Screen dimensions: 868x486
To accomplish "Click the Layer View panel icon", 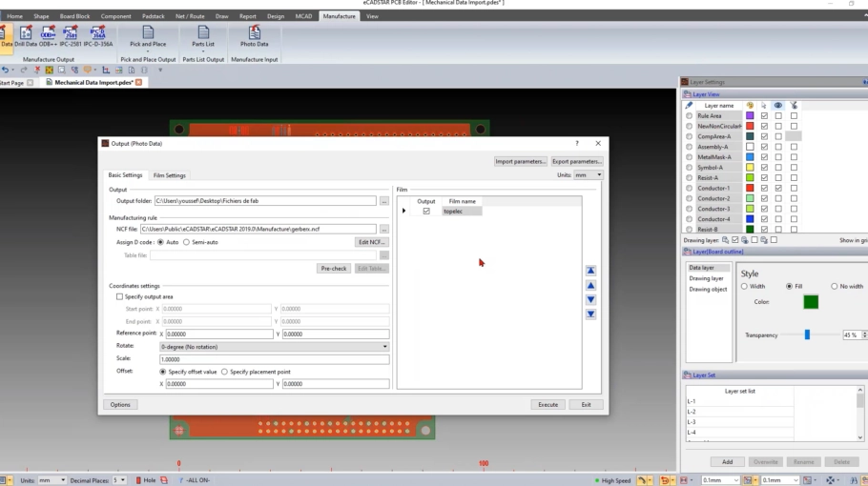I will coord(688,94).
